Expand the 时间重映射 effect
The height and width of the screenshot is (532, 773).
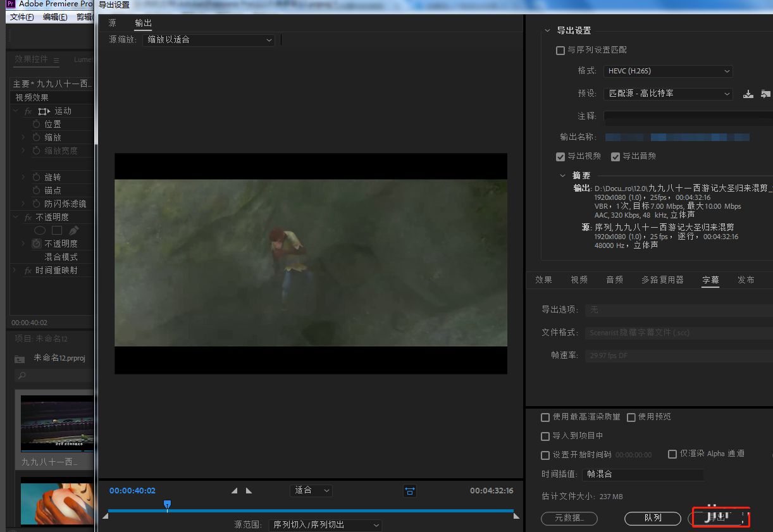point(15,270)
